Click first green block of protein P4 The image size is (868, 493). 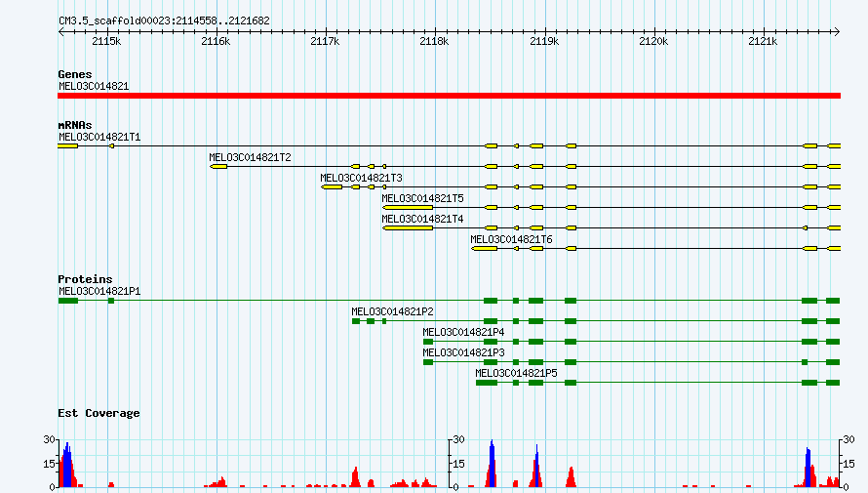(428, 342)
